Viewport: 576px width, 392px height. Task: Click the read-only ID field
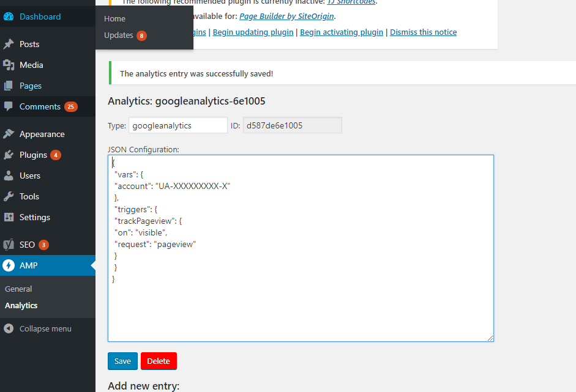(x=293, y=125)
